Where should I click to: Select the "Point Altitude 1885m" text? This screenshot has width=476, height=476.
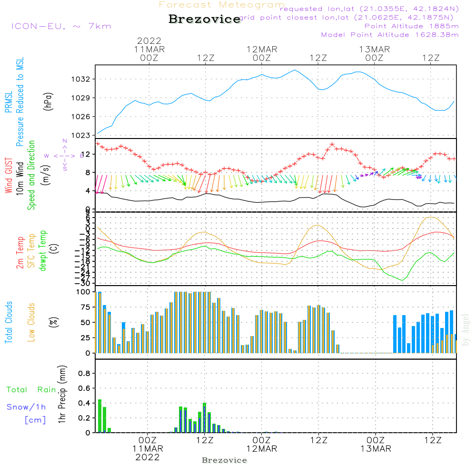coord(411,26)
